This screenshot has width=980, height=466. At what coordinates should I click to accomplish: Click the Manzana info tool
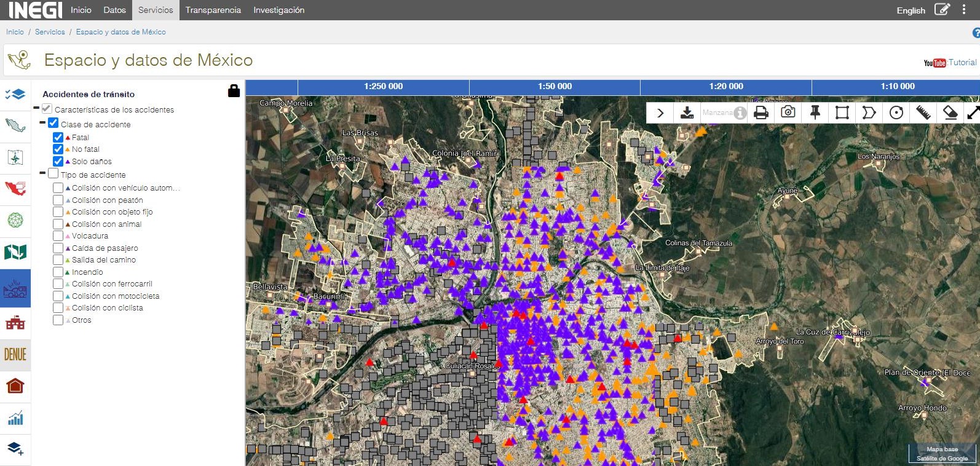(724, 113)
